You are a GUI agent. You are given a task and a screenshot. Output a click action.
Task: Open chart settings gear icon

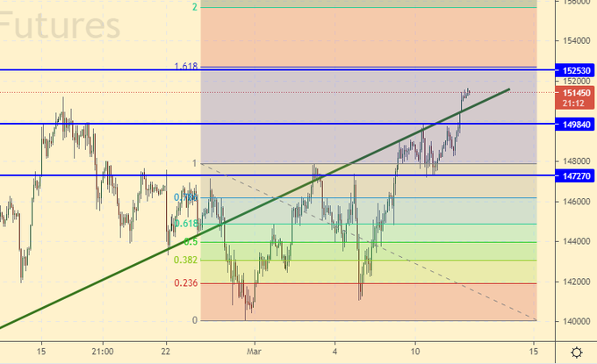click(575, 352)
